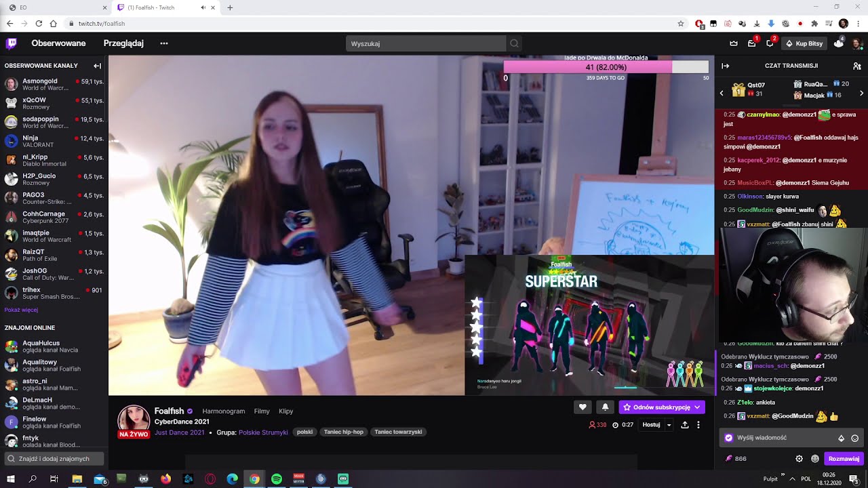Open Ninja channel in sidebar
The height and width of the screenshot is (488, 868).
click(x=54, y=141)
